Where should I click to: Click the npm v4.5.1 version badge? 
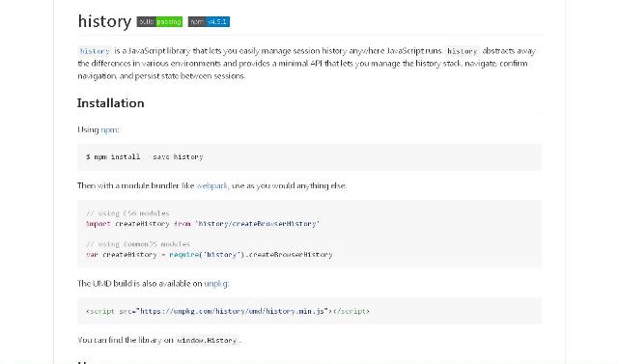click(x=209, y=21)
